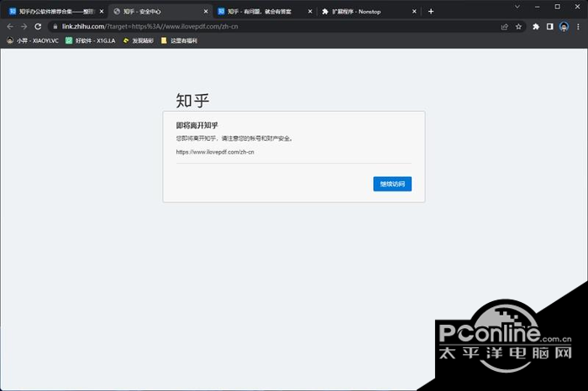Click the 知乎 logo heading
This screenshot has height=391, width=588.
point(192,101)
